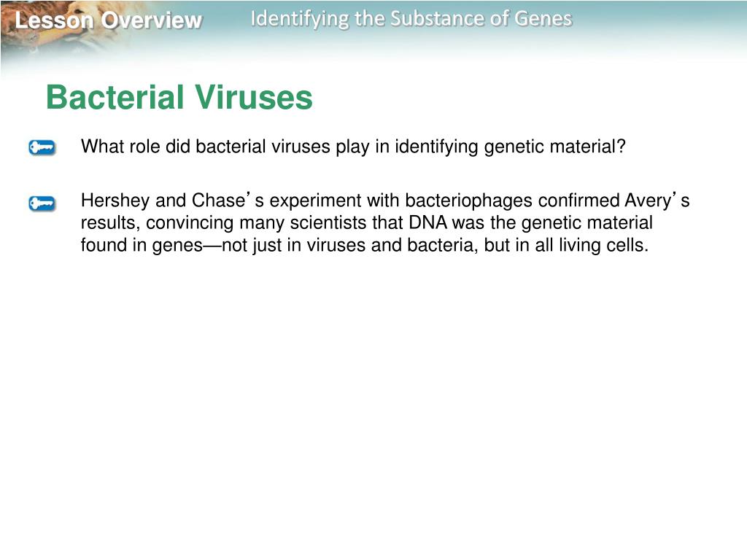Click the Identifying the Substance of Genes title
Screen dimensions: 747x560
[x=411, y=19]
